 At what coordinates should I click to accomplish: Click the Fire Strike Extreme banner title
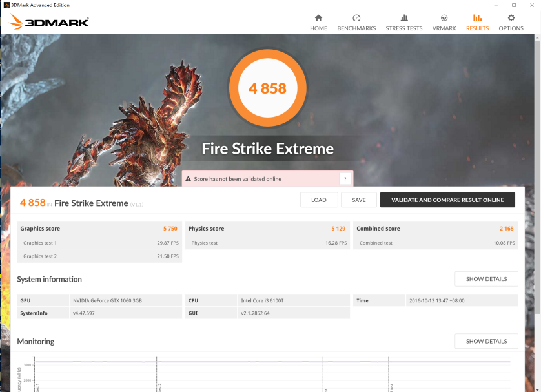click(267, 149)
